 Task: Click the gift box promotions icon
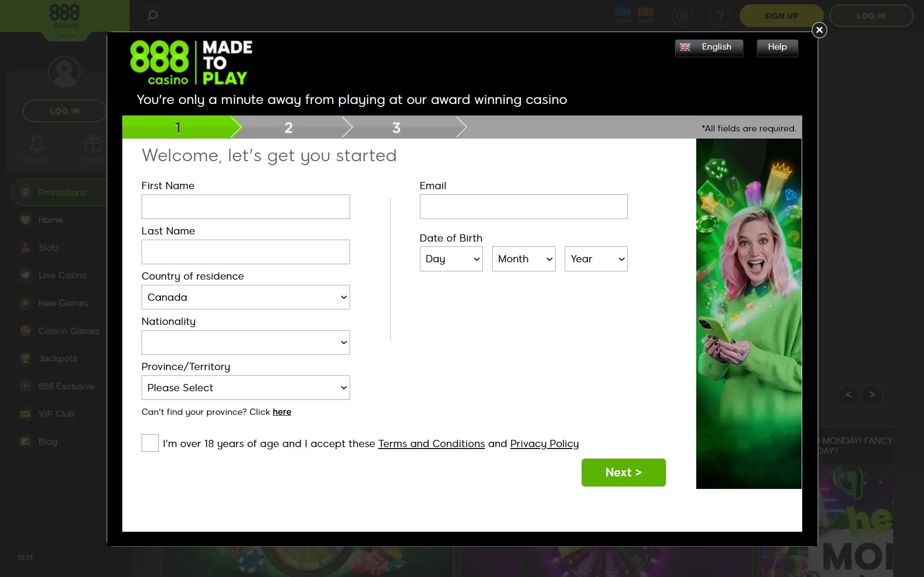pos(92,144)
